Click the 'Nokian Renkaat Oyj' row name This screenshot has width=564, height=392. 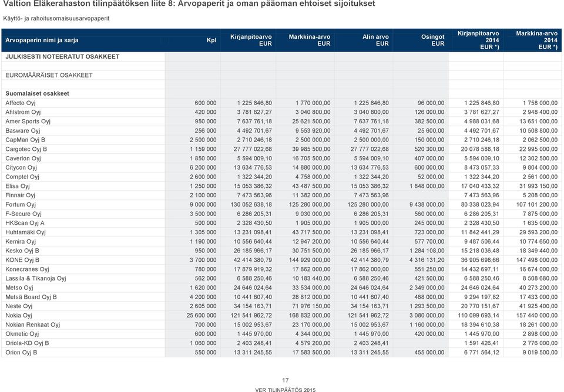32,325
